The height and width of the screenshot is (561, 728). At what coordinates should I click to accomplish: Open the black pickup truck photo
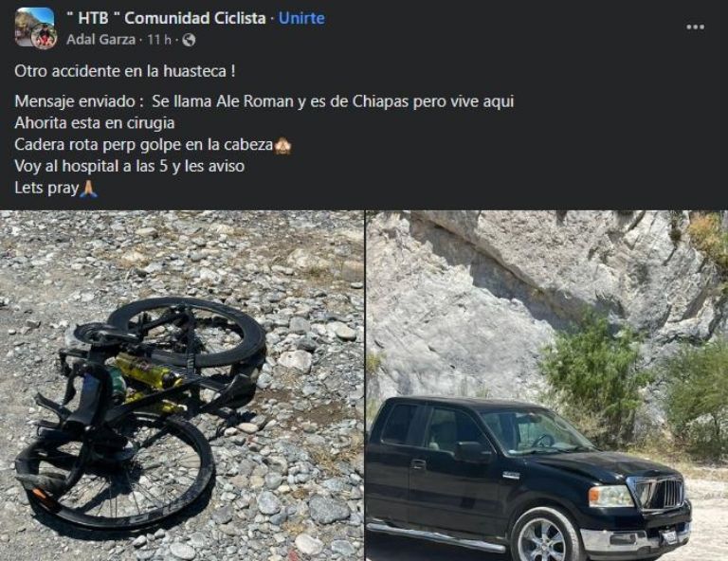tap(547, 386)
